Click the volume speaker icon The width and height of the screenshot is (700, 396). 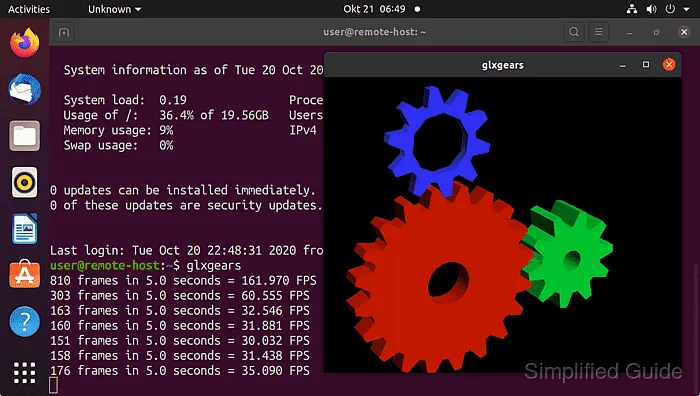tap(651, 9)
